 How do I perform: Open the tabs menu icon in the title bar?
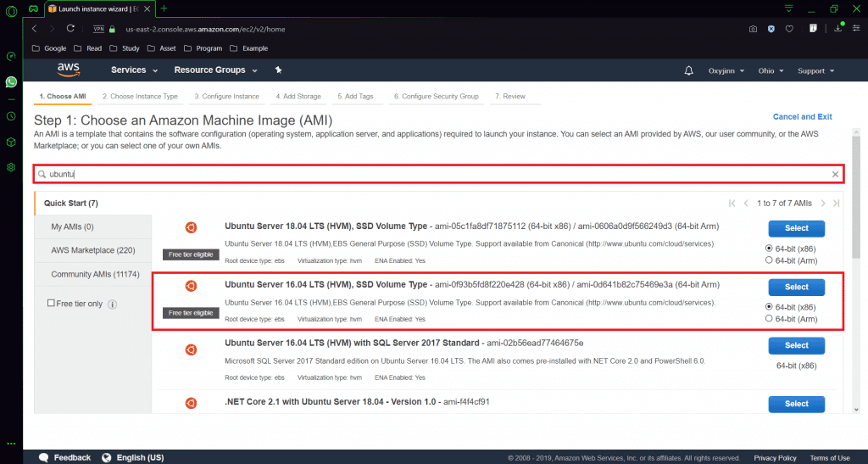[789, 8]
